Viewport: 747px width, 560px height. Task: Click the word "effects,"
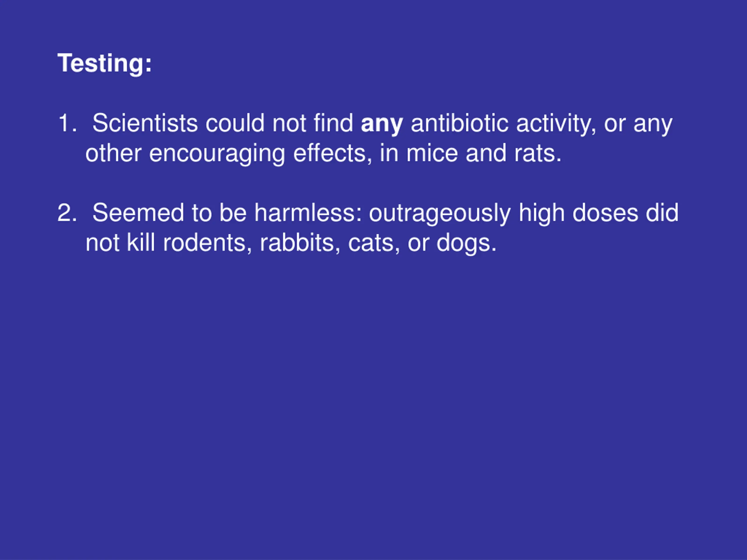[333, 154]
